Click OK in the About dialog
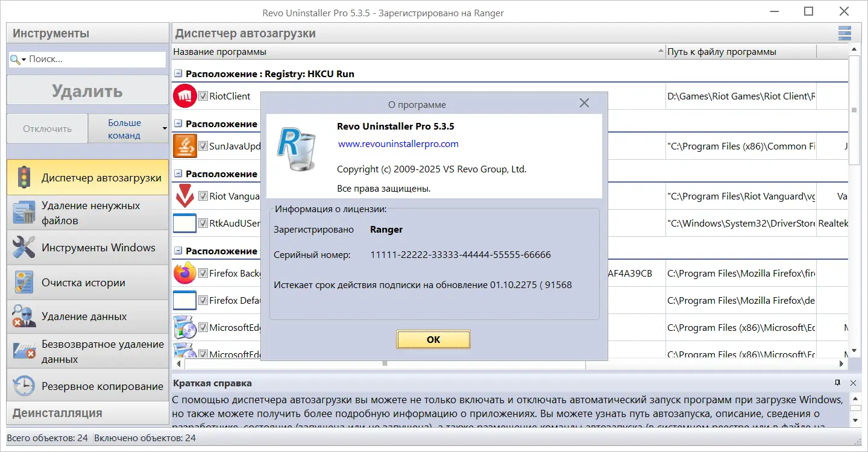This screenshot has height=452, width=868. coord(433,339)
